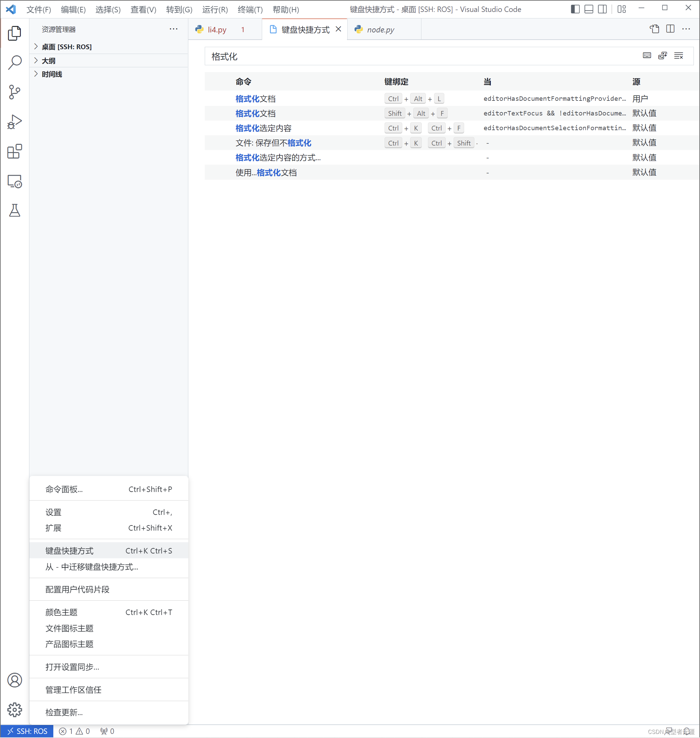Select the Source Control icon
Viewport: 700px width, 738px height.
click(x=15, y=92)
